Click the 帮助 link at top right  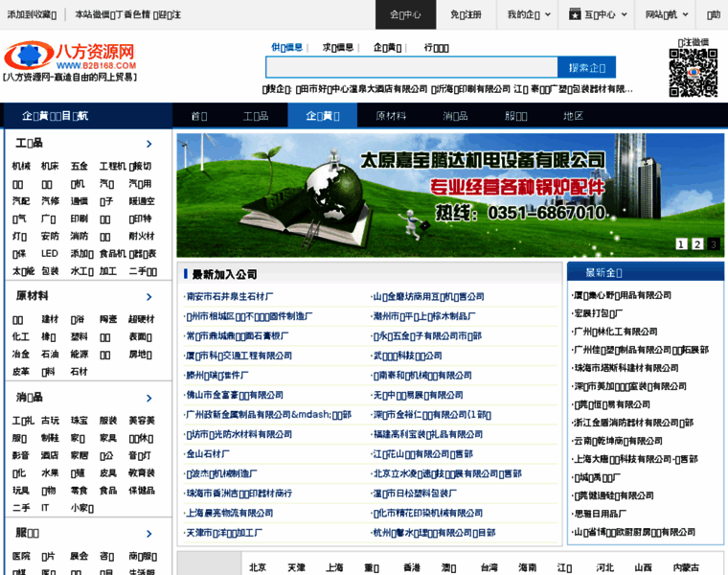714,15
